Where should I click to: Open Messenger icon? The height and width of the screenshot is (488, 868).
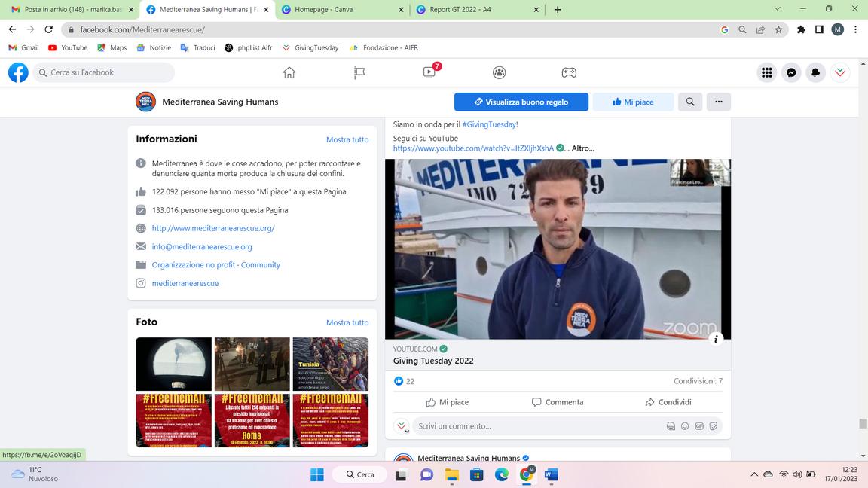791,72
